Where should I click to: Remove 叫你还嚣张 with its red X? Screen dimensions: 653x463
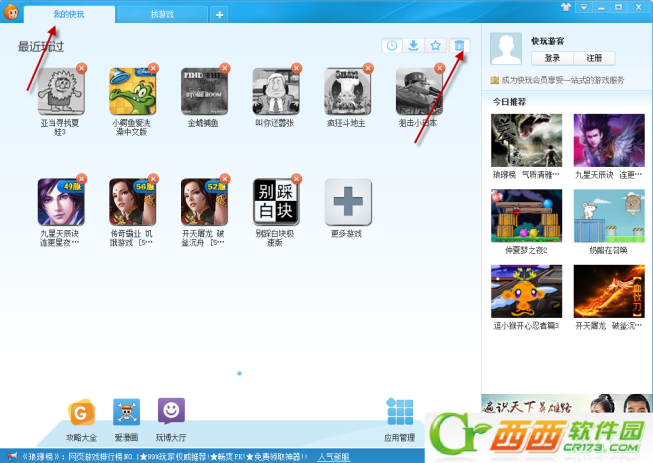297,68
